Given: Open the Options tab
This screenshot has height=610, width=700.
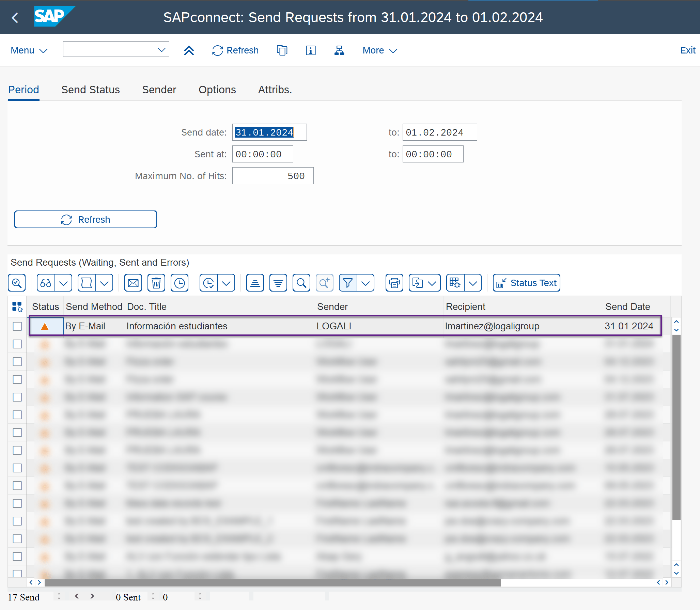Looking at the screenshot, I should [217, 90].
